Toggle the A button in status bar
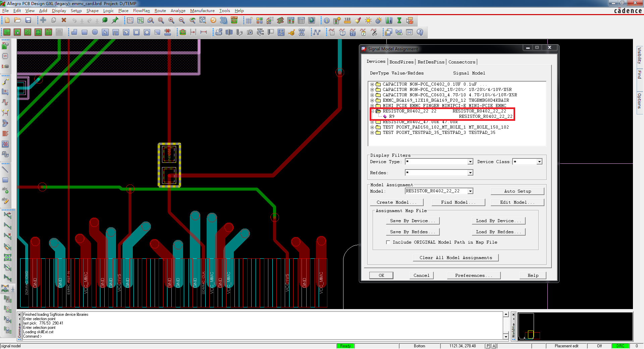644x349 pixels. (494, 346)
